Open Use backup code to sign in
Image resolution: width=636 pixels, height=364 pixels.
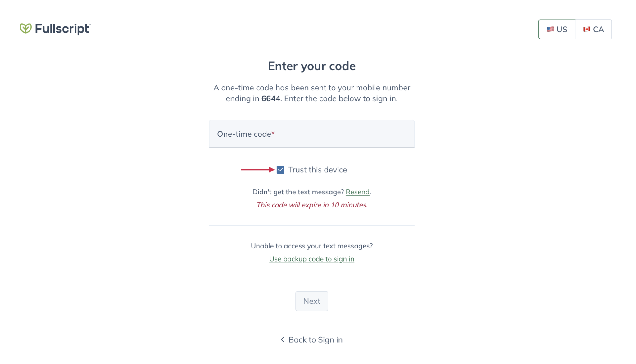(311, 259)
